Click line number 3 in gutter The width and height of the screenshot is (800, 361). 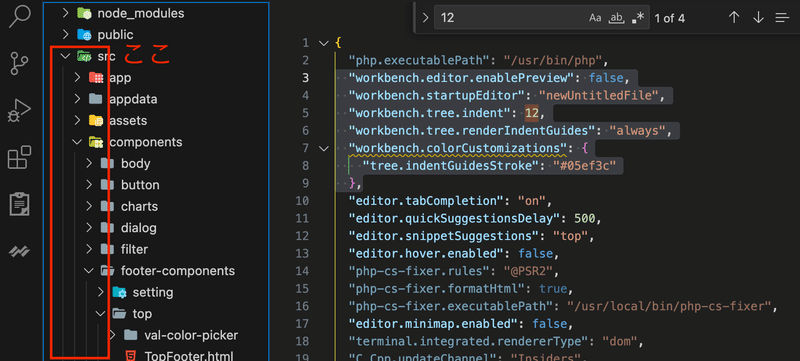[305, 78]
